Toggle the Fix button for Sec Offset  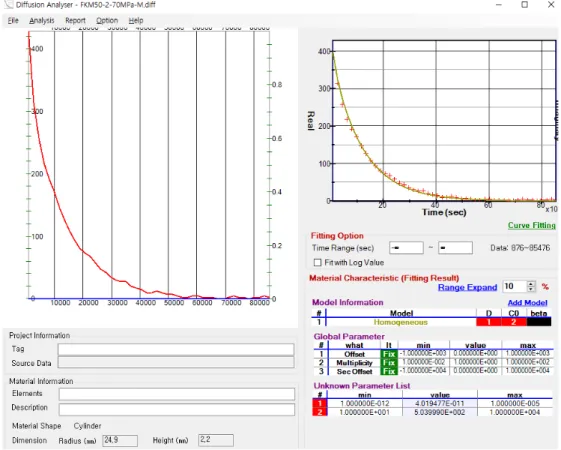click(389, 371)
